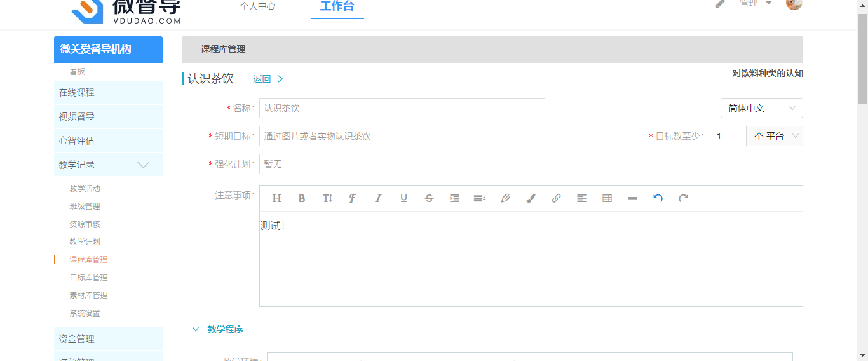Toggle strikethrough formatting

pyautogui.click(x=429, y=198)
